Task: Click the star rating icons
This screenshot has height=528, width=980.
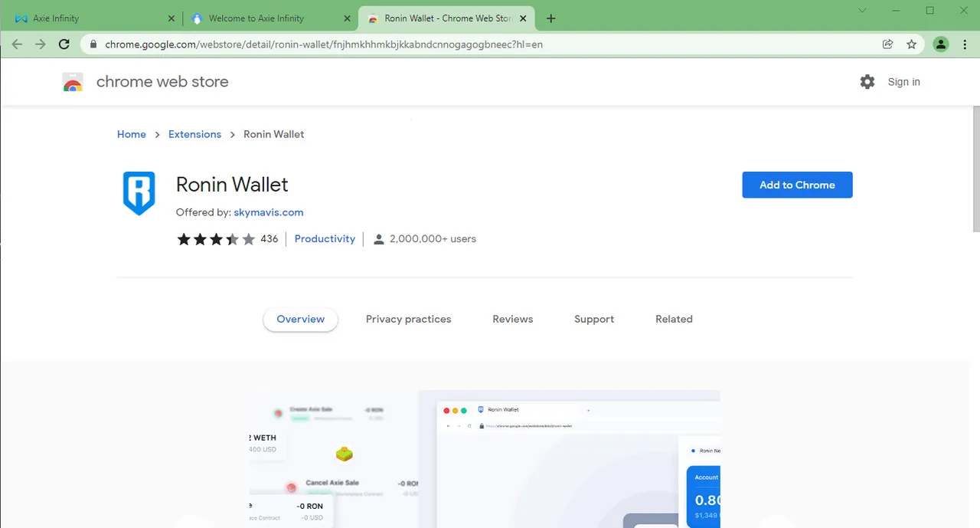Action: pos(216,239)
